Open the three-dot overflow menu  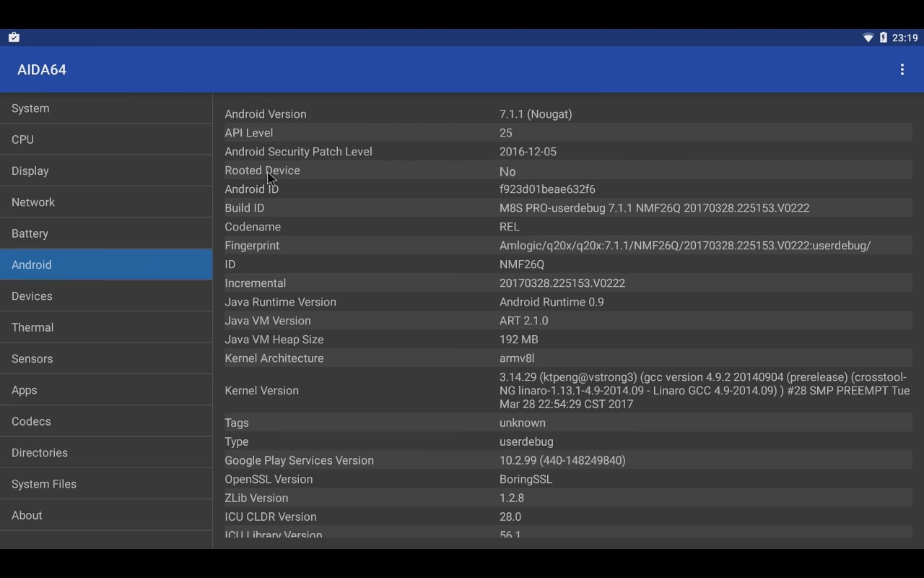902,69
